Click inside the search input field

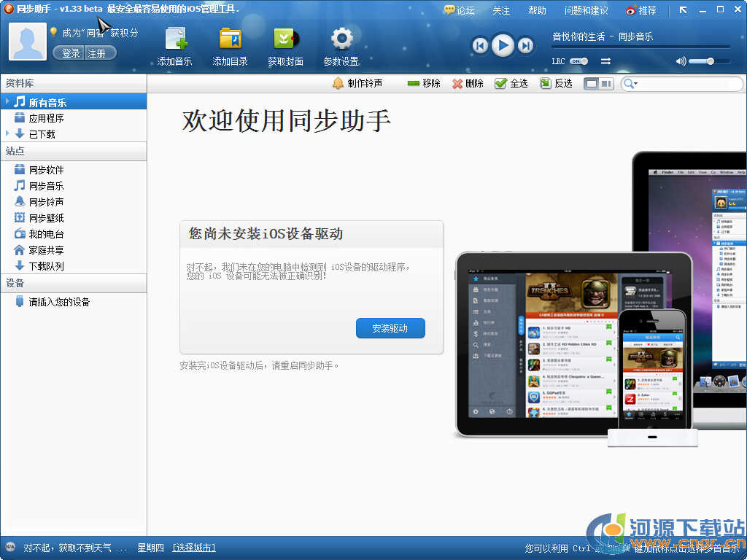689,84
